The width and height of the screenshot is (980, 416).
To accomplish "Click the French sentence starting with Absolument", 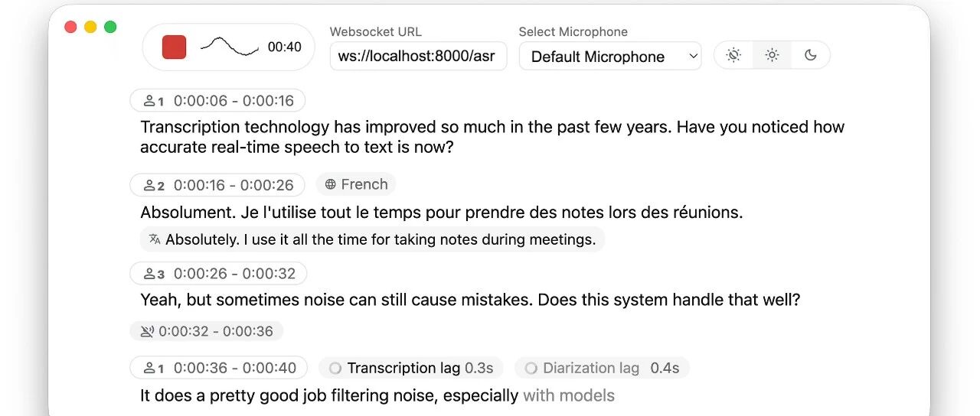I will tap(441, 212).
